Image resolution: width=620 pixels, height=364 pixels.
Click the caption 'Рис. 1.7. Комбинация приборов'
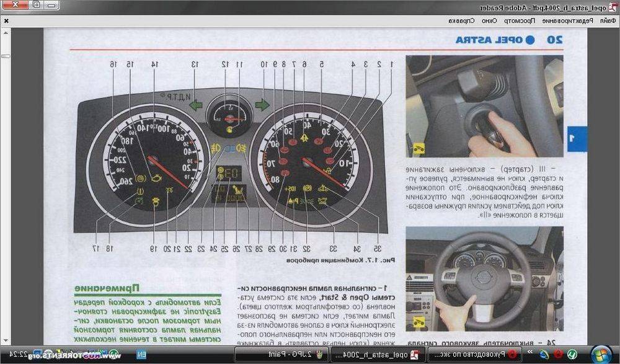pos(340,260)
